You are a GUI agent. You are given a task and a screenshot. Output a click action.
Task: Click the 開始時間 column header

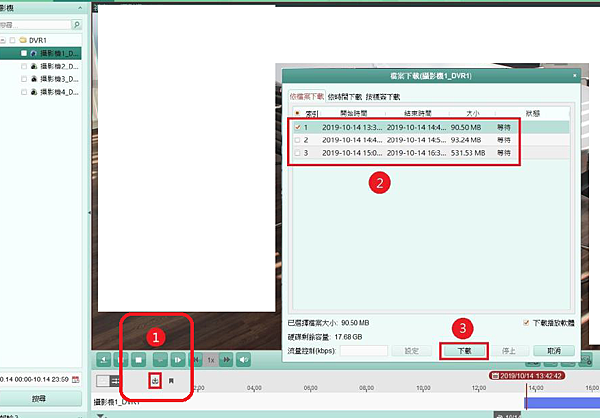(354, 113)
